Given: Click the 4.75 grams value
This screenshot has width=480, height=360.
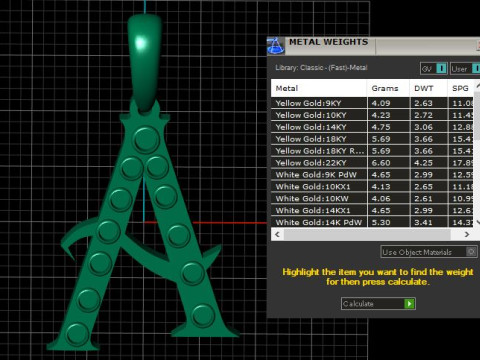Looking at the screenshot, I should coord(381,127).
